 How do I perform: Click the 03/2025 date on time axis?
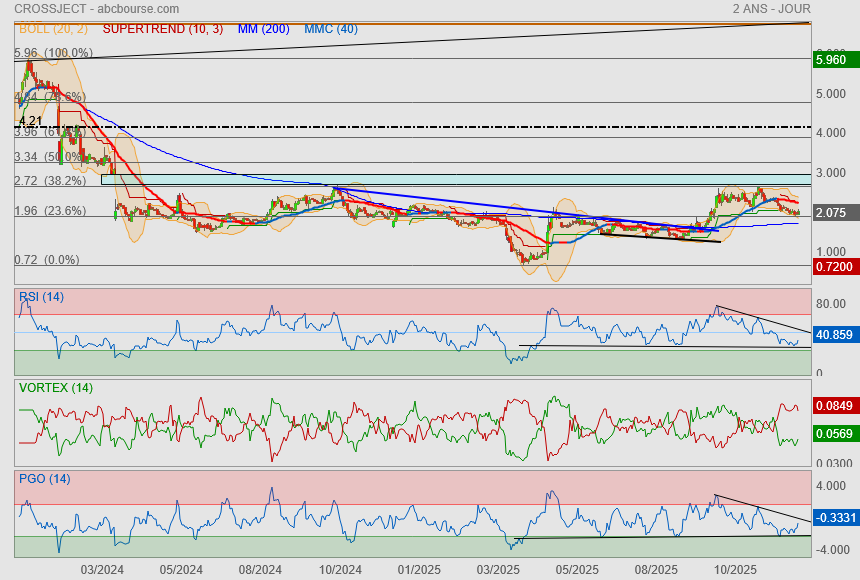click(x=498, y=569)
